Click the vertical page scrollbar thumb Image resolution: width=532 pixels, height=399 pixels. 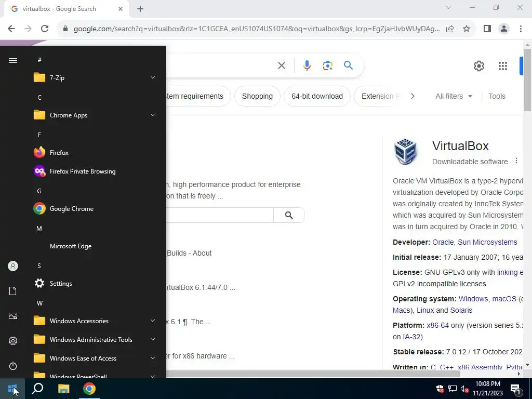point(527,79)
